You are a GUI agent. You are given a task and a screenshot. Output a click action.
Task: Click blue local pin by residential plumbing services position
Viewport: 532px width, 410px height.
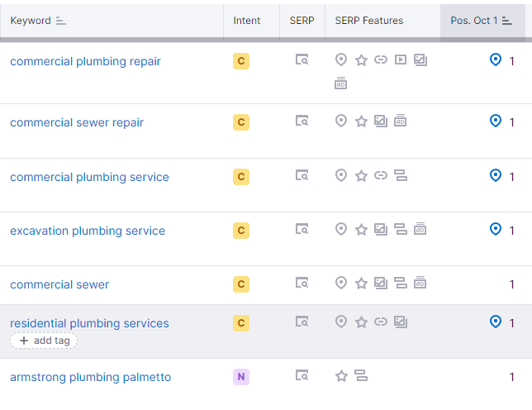(496, 322)
